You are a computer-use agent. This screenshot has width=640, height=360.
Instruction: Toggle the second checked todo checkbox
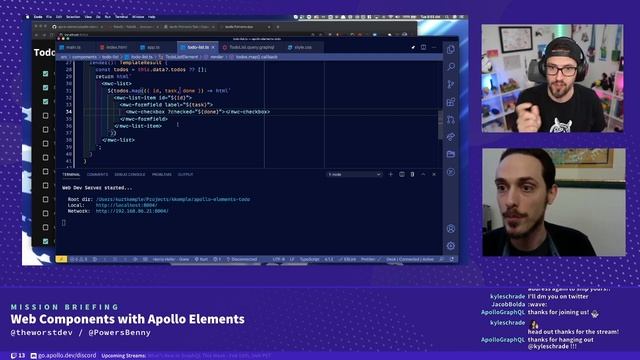pos(45,88)
